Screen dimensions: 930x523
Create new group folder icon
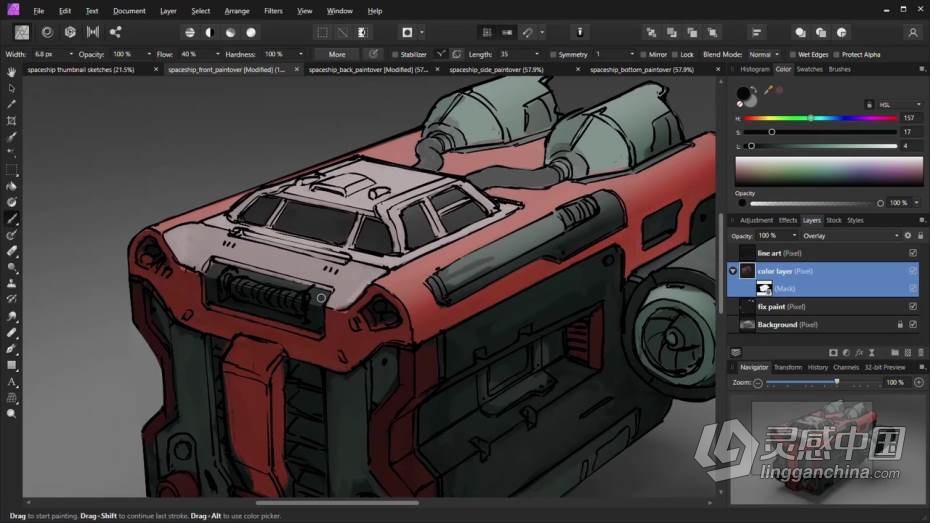click(895, 352)
